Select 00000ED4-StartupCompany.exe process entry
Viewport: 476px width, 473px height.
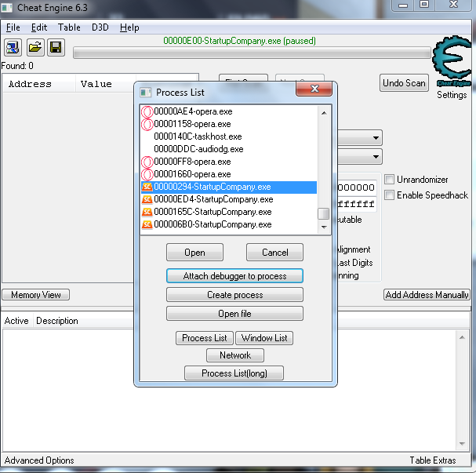213,199
